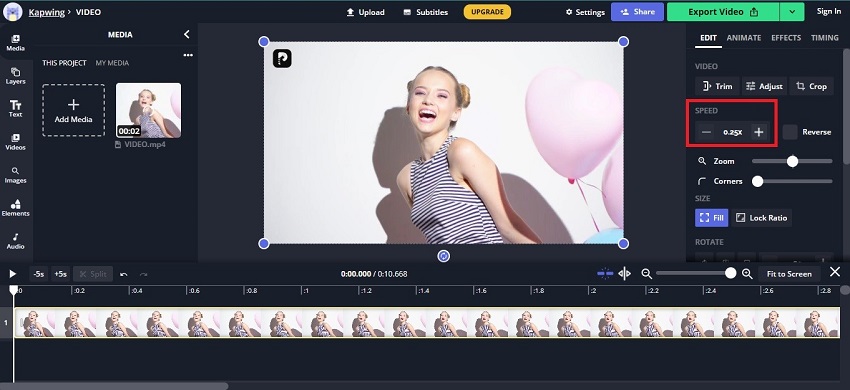Increase speed with the plus button
This screenshot has height=390, width=850.
tap(759, 132)
